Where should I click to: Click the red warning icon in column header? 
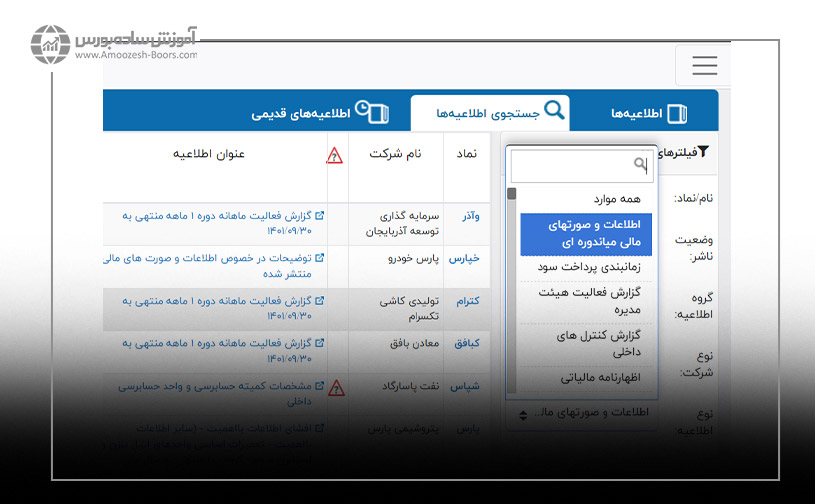pyautogui.click(x=334, y=155)
